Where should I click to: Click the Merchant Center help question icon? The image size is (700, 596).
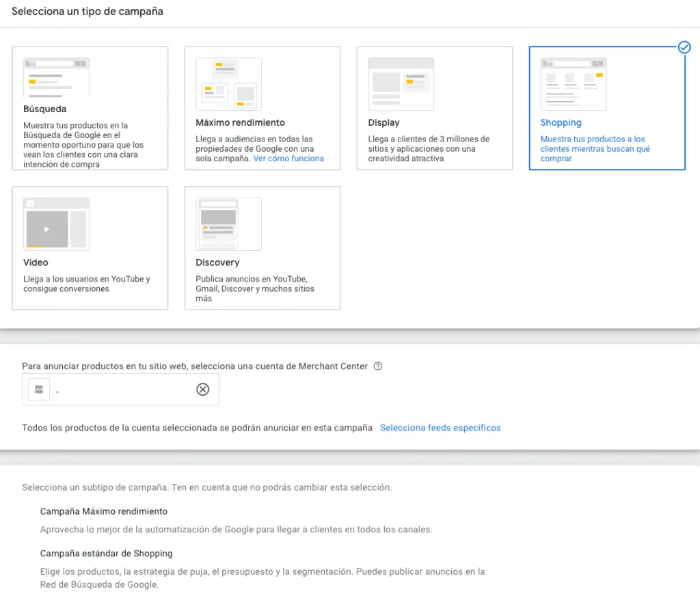(378, 366)
